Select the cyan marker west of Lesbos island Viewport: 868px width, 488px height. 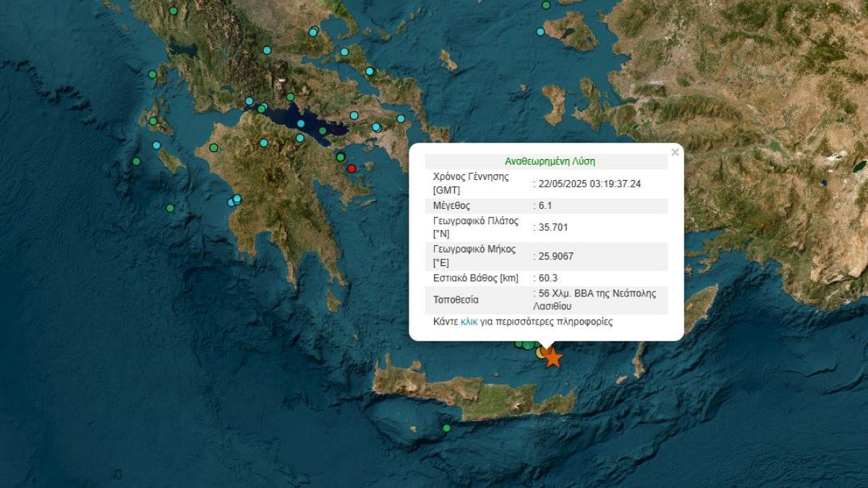(540, 32)
